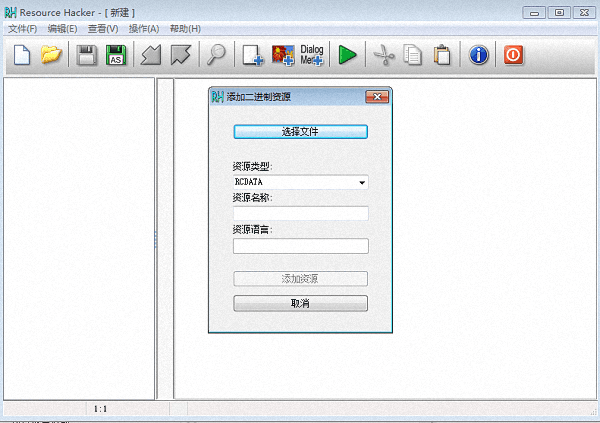Click into the 资源语言 input field
600x423 pixels.
click(301, 246)
